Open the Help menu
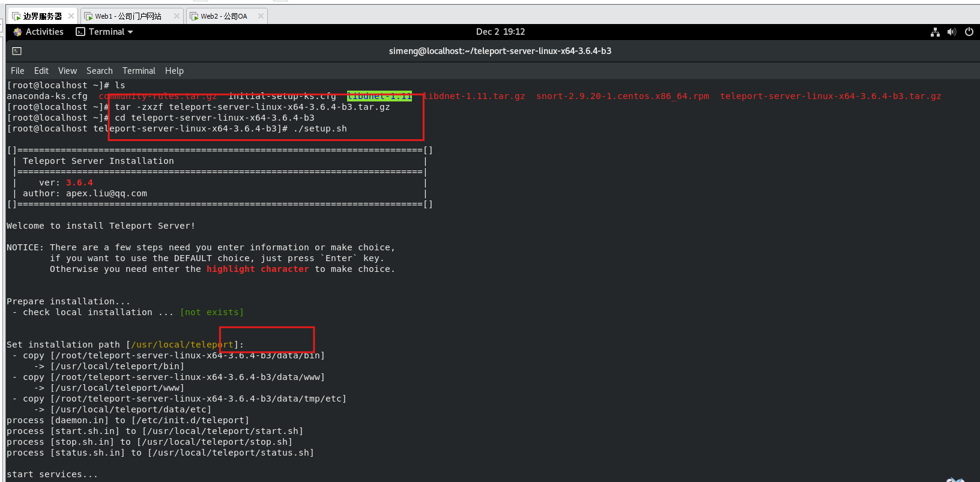The height and width of the screenshot is (482, 980). pos(174,71)
